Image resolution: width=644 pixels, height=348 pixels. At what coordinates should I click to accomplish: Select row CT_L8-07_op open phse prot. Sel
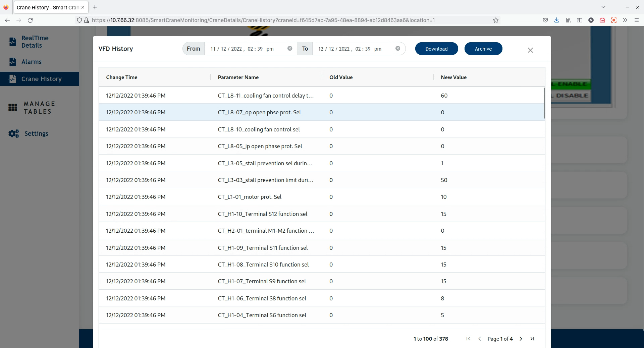(321, 112)
